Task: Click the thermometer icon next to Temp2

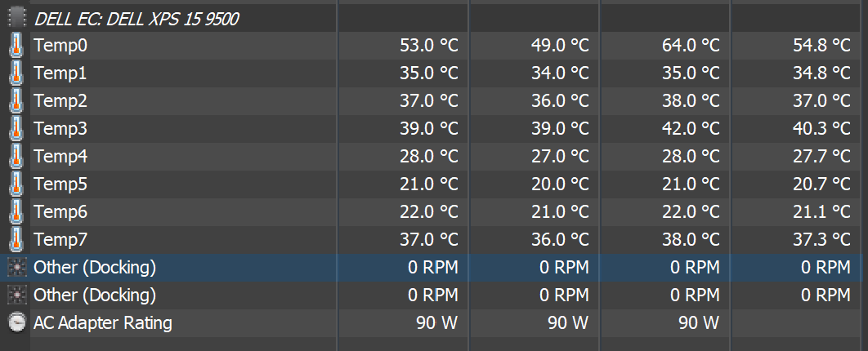Action: 16,101
